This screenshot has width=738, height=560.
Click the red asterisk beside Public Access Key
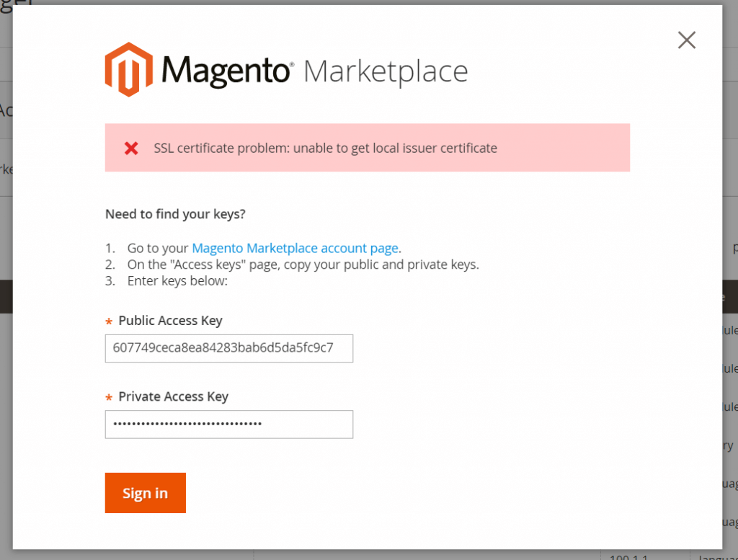(109, 320)
